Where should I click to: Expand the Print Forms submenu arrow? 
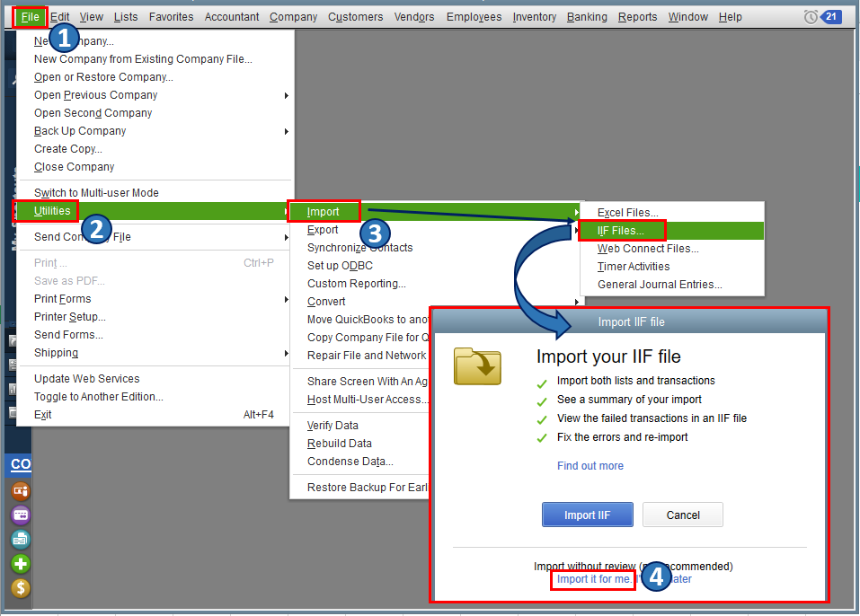287,299
